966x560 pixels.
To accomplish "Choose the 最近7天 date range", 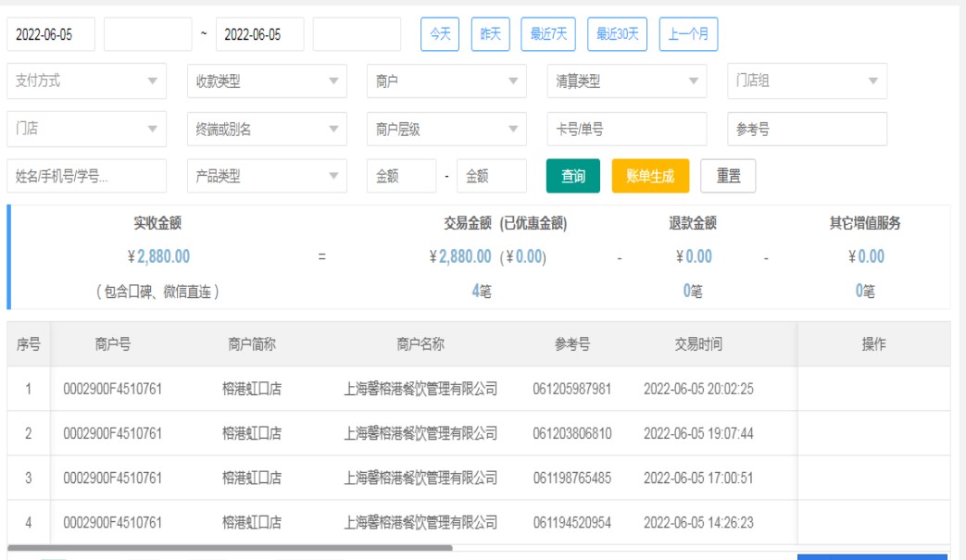I will pos(548,34).
